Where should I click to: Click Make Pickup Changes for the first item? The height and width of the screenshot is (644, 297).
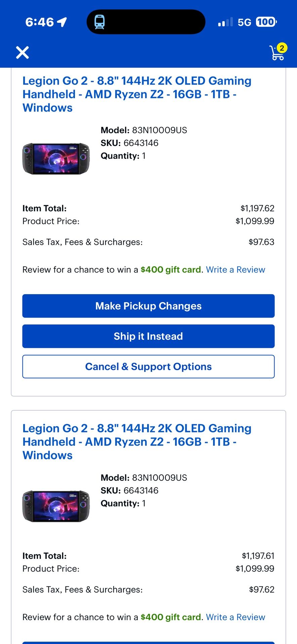point(148,306)
